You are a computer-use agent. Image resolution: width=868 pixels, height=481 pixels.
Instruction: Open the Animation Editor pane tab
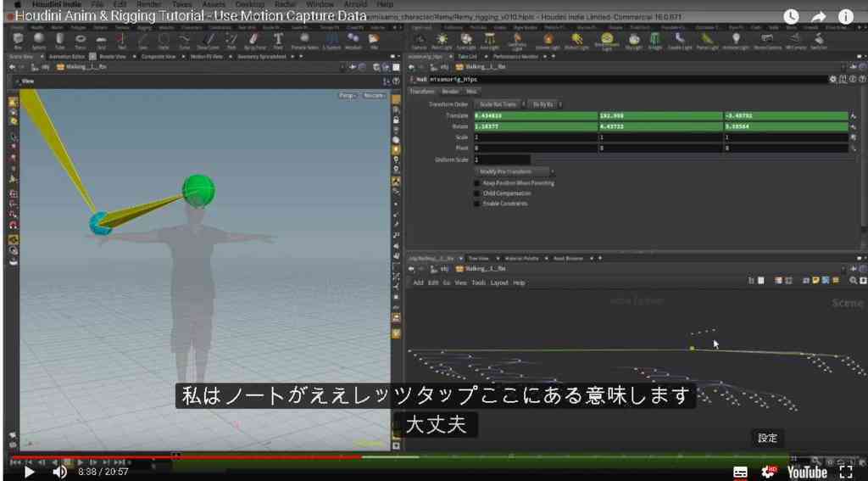click(x=66, y=57)
